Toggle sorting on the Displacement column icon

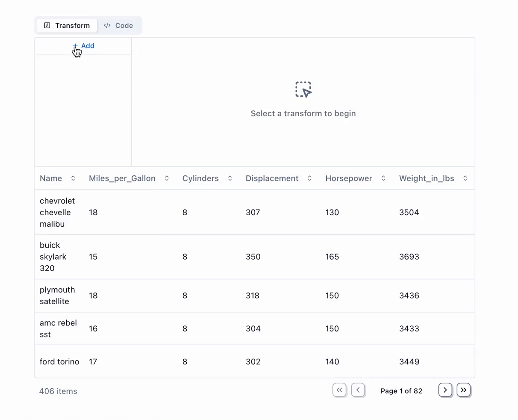[309, 178]
